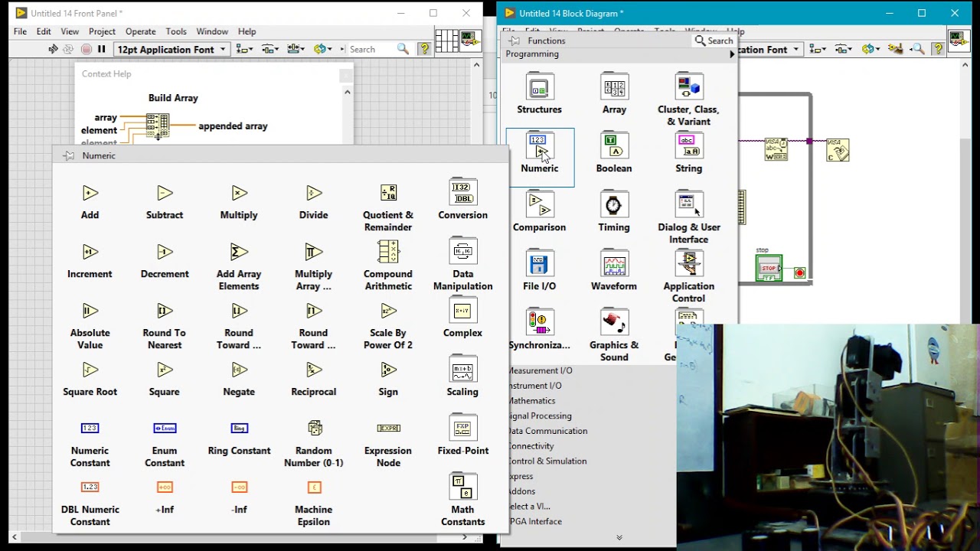
Task: Open the Graphics & Sound palette
Action: tap(614, 322)
